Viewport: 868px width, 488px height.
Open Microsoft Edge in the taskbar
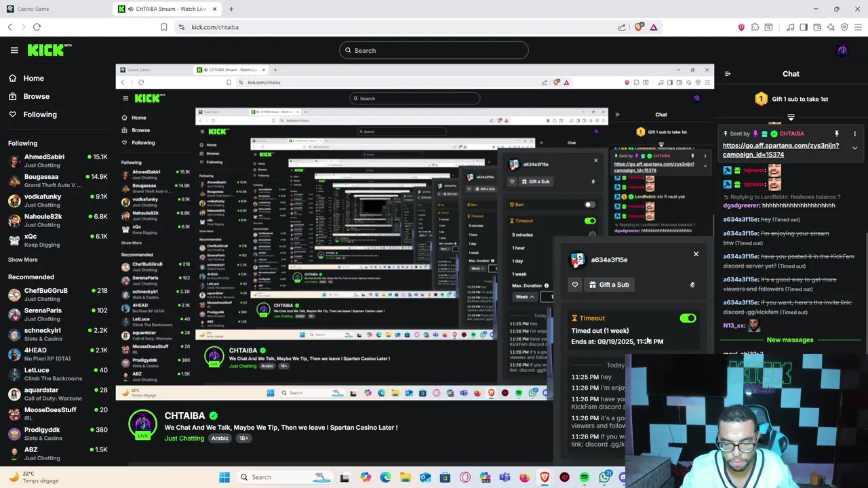pos(385,477)
